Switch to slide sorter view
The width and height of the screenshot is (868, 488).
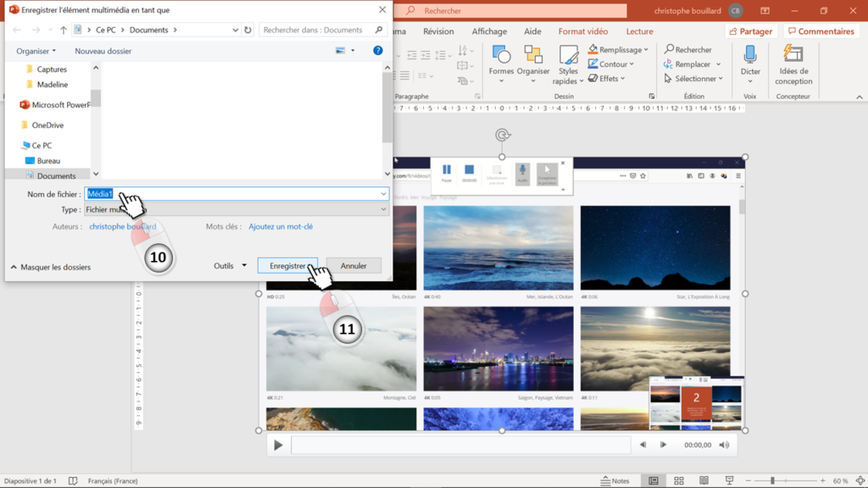[679, 481]
